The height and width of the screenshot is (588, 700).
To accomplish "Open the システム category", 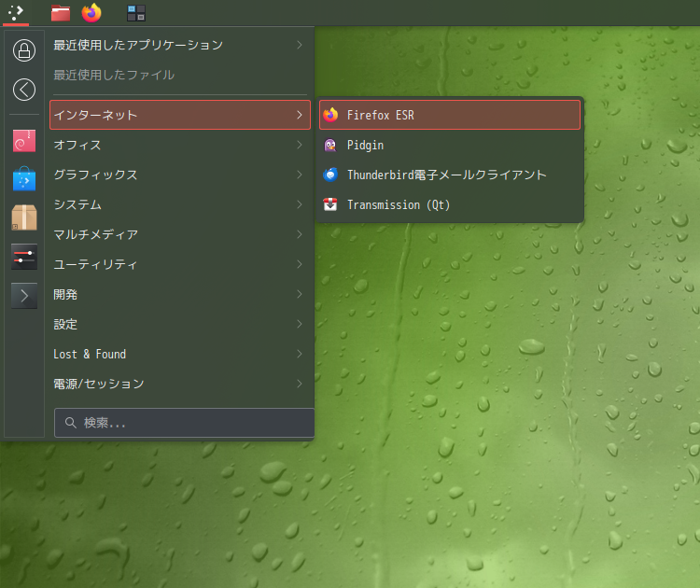I will (x=180, y=204).
